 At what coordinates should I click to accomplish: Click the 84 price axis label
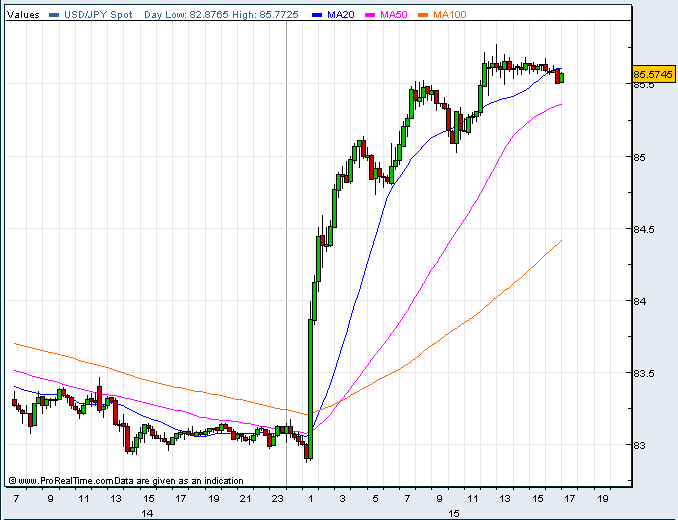640,301
